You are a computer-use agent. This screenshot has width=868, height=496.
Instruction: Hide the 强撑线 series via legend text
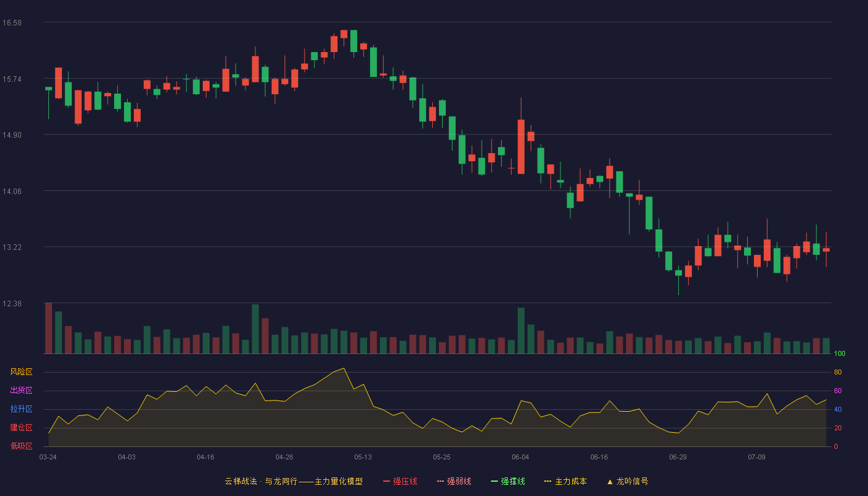[513, 481]
